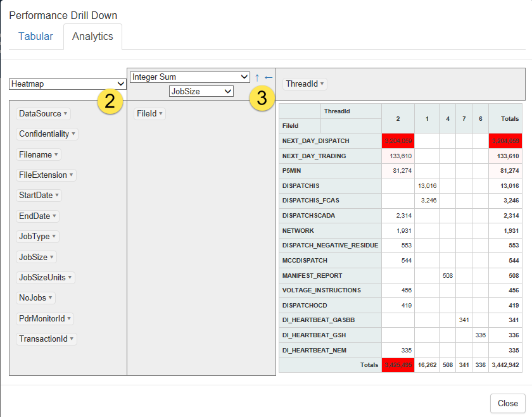532x417 pixels.
Task: Click the JobType field chip
Action: [35, 237]
